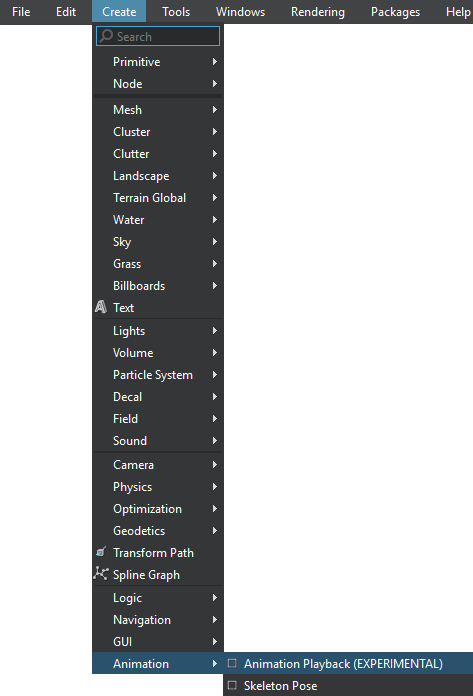Open the Physics submenu
This screenshot has height=696, width=473.
pyautogui.click(x=158, y=487)
